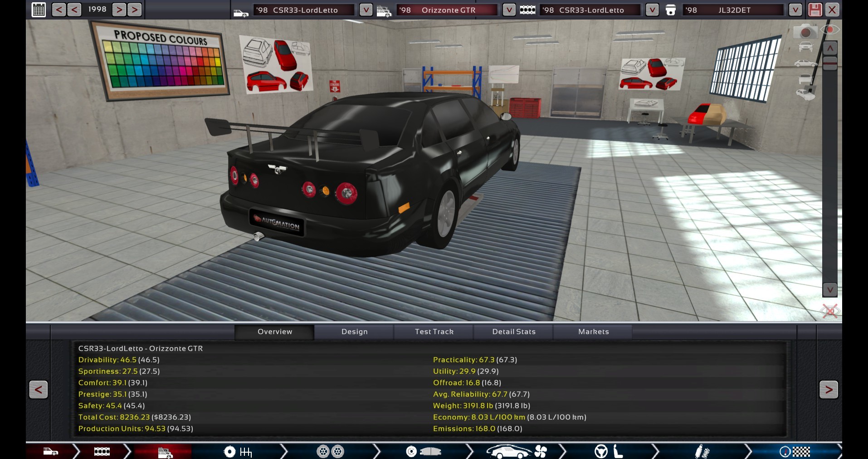Open the calendar icon in top bar
Image resolution: width=868 pixels, height=459 pixels.
(x=39, y=10)
